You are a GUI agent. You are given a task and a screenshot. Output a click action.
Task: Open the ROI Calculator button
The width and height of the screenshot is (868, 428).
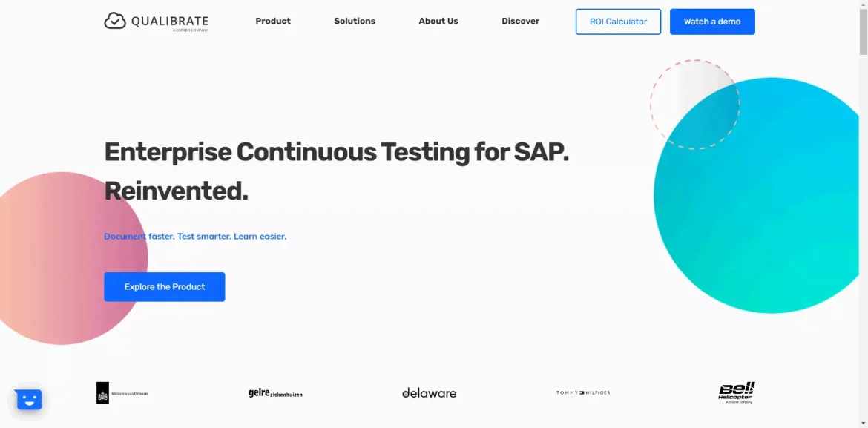(x=618, y=22)
